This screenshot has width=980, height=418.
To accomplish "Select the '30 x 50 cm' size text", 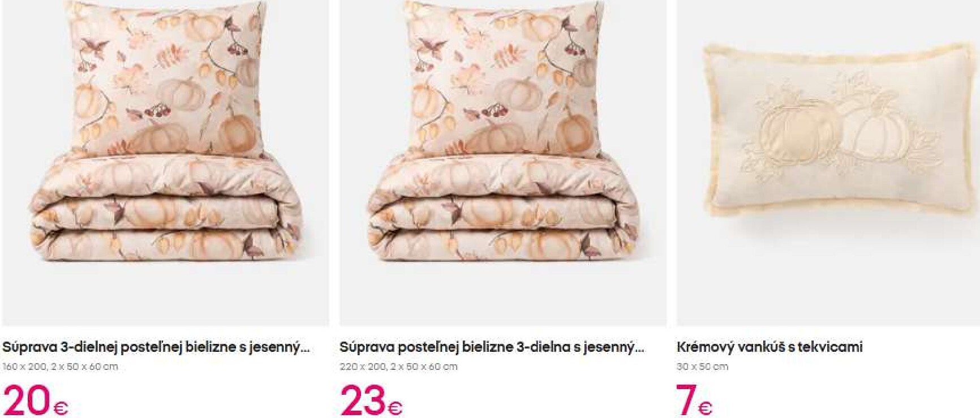I will click(x=702, y=367).
